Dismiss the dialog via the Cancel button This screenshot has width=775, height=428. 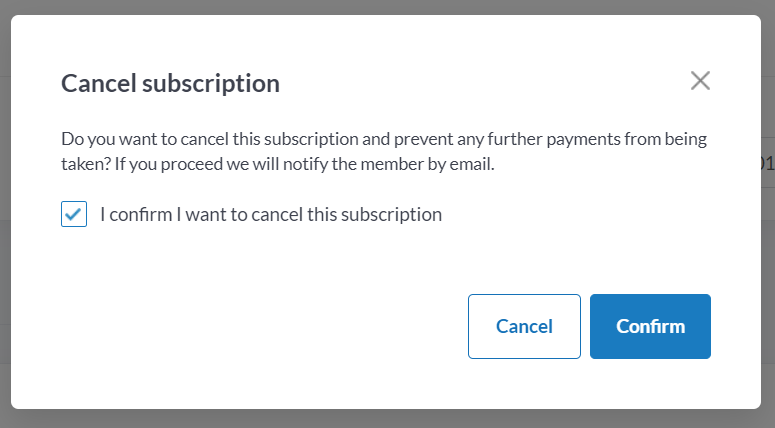pyautogui.click(x=524, y=326)
